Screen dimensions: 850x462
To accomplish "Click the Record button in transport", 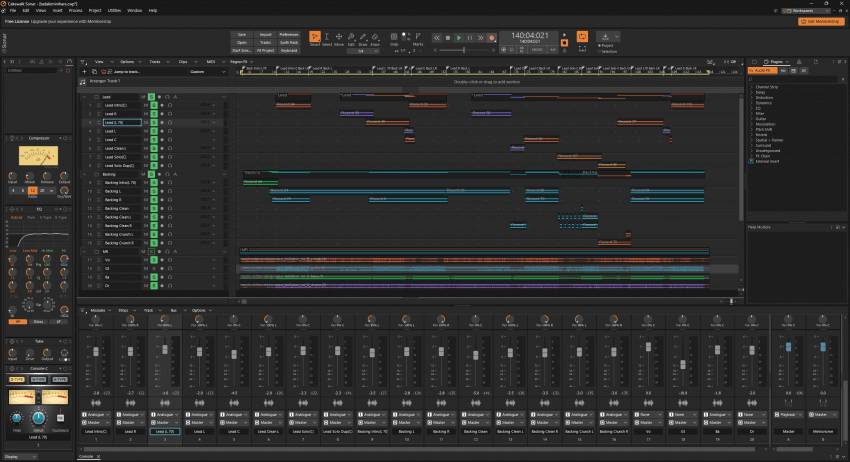I will pos(491,37).
